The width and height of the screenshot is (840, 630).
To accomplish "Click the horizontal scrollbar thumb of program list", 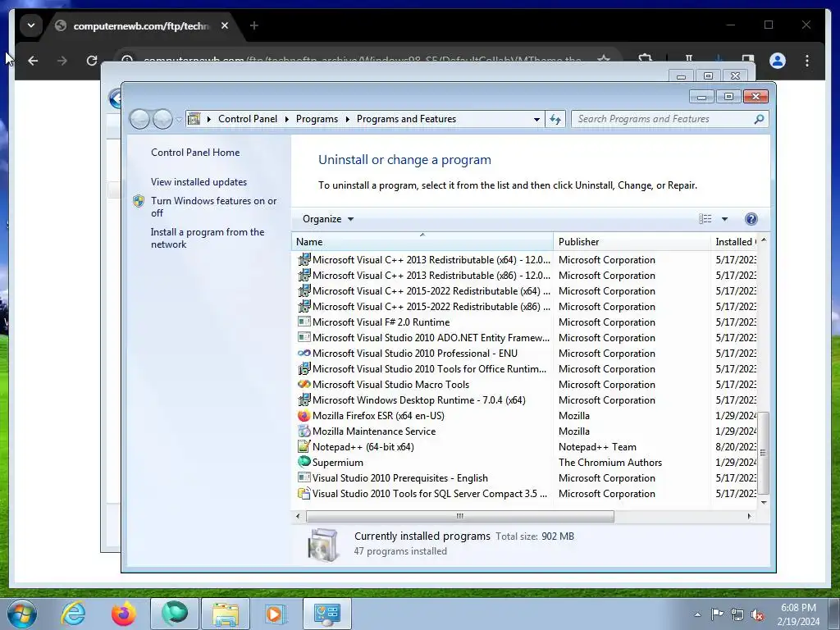I will point(459,516).
